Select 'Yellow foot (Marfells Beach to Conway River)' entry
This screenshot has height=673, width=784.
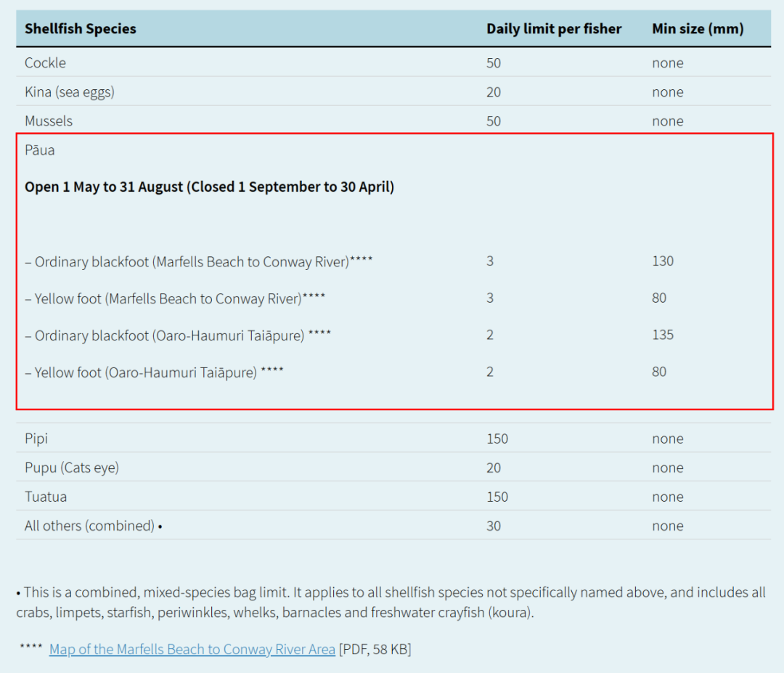pyautogui.click(x=175, y=298)
